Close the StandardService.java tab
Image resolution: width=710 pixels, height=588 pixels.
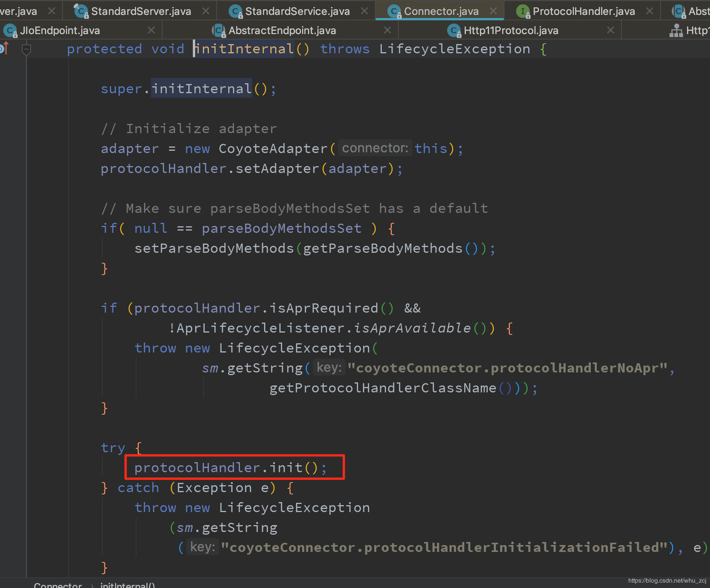pos(365,11)
